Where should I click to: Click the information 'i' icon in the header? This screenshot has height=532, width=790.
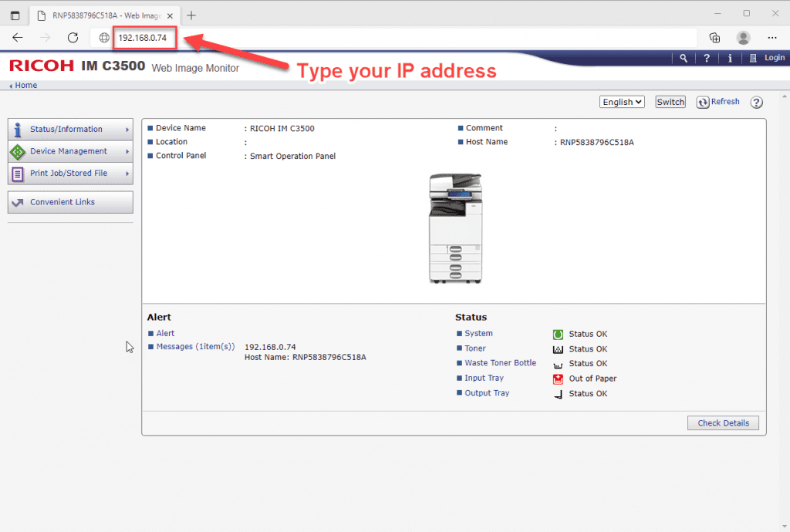[730, 59]
